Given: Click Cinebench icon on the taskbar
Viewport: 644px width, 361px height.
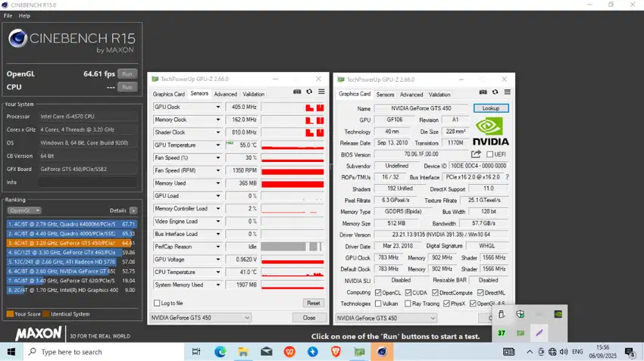Looking at the screenshot, I should tap(382, 352).
